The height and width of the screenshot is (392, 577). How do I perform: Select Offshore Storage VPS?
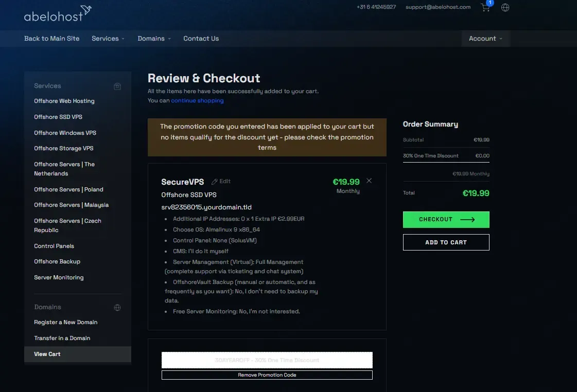pyautogui.click(x=64, y=148)
